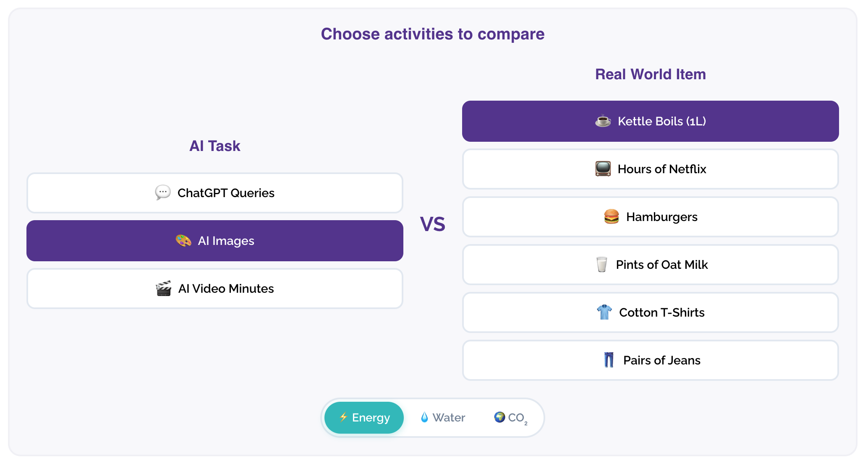Click the paint palette icon in AI Images

pyautogui.click(x=183, y=241)
